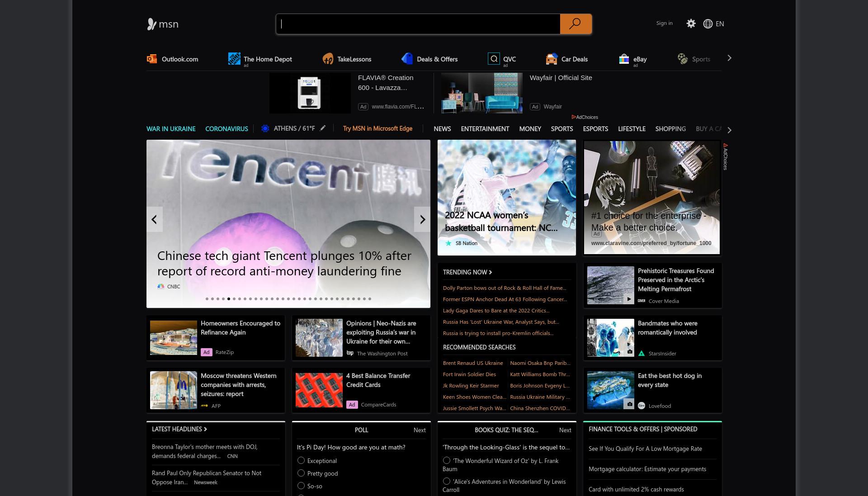Click the orange search magnifier button
This screenshot has width=868, height=496.
(x=575, y=24)
